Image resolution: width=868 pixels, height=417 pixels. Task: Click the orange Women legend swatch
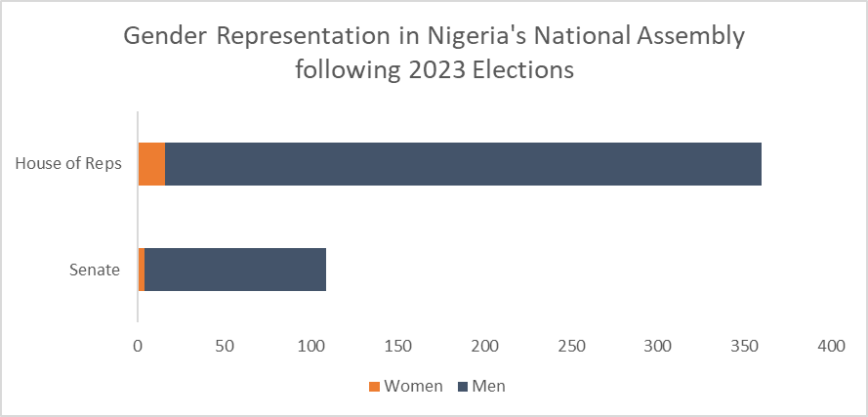[374, 387]
